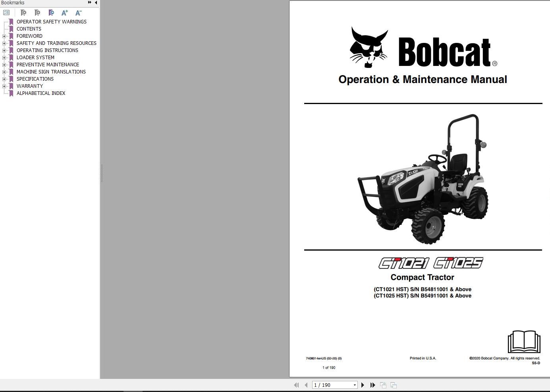Click the double-arrow icon in the Bookmarks header
Viewport: 550px width, 392px height.
click(90, 2)
